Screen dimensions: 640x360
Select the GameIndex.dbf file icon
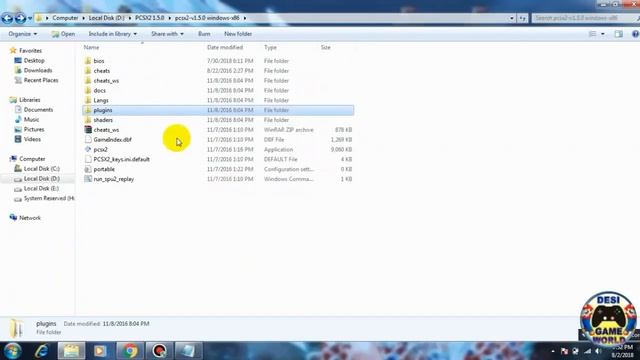click(88, 139)
